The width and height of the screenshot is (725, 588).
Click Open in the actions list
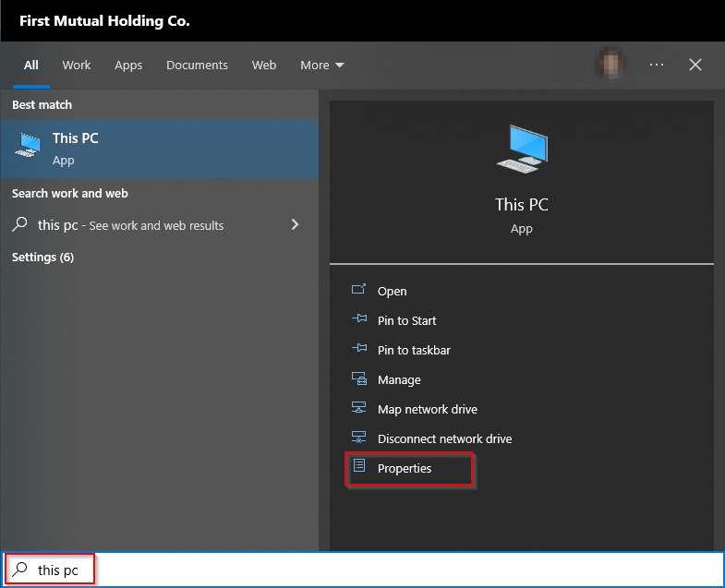(392, 291)
